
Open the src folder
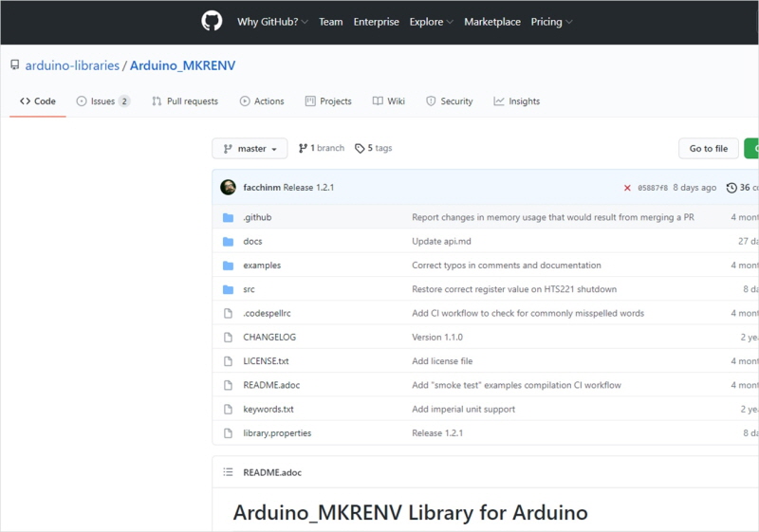(249, 289)
